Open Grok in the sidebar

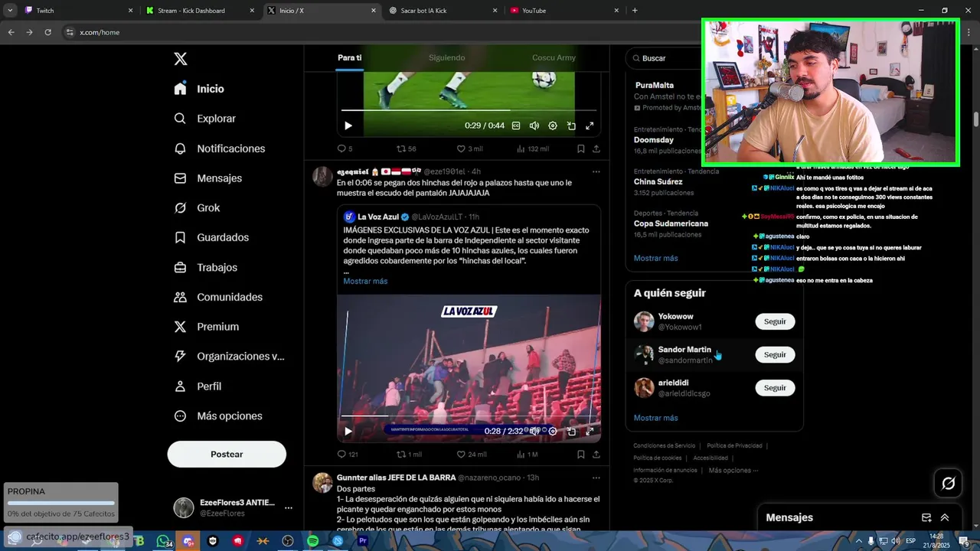[197, 208]
